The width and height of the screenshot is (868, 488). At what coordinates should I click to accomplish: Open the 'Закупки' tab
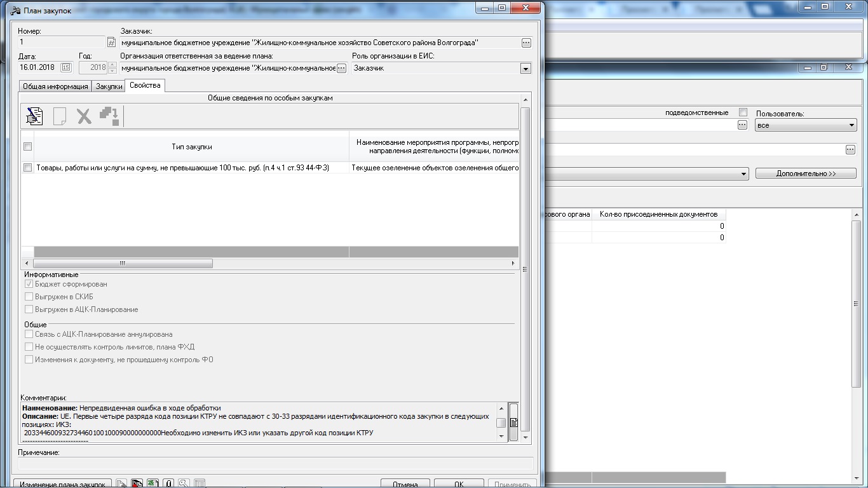[x=109, y=86]
